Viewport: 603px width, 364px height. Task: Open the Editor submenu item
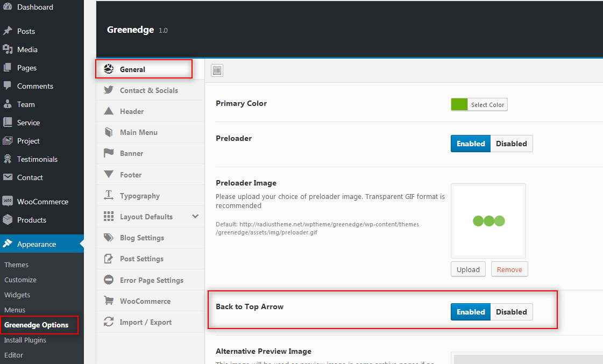(x=13, y=355)
